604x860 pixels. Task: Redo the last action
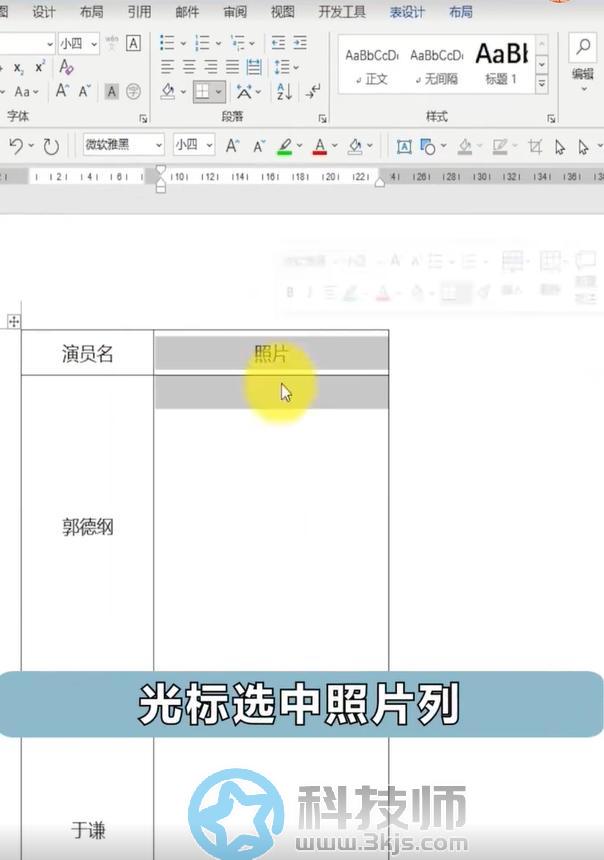(x=51, y=146)
